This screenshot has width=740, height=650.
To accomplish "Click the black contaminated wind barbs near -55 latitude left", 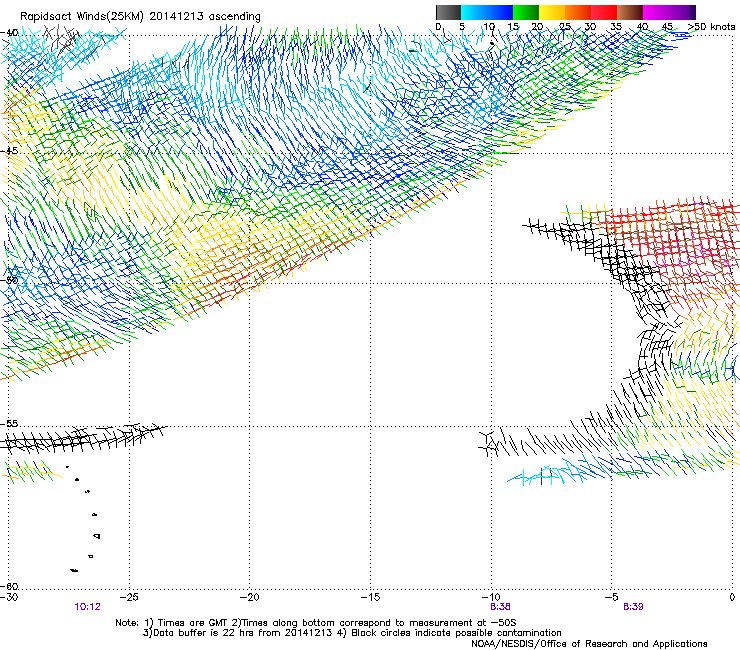I will click(x=83, y=437).
